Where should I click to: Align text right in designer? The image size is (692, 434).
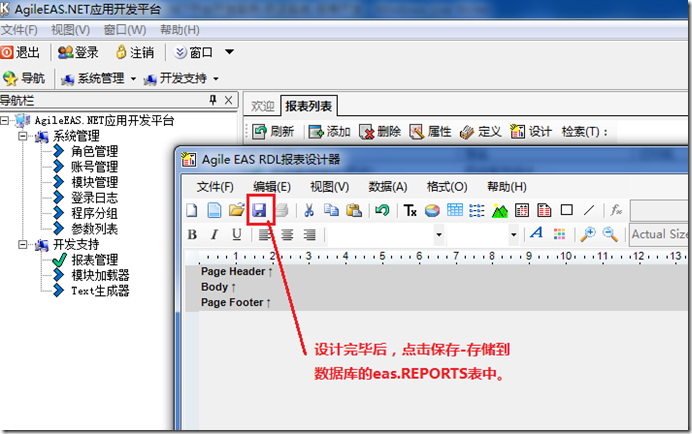(x=310, y=234)
